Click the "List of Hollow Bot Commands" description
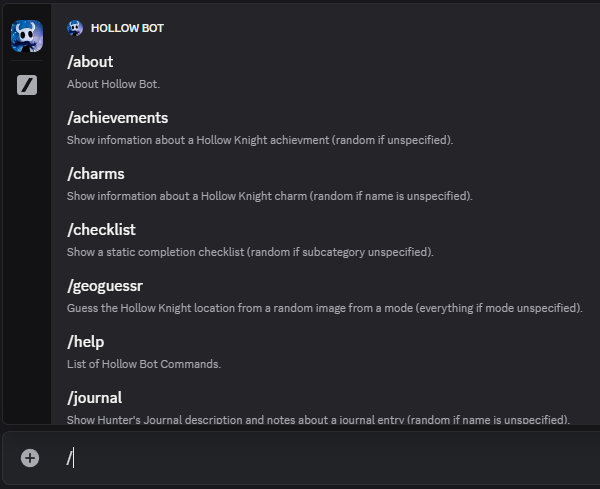This screenshot has height=489, width=600. pyautogui.click(x=144, y=364)
